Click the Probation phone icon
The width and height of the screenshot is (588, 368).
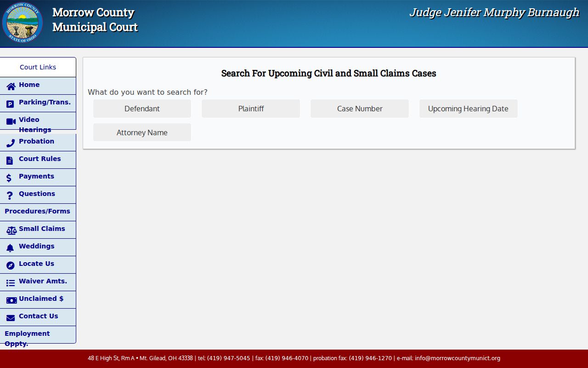coord(10,143)
